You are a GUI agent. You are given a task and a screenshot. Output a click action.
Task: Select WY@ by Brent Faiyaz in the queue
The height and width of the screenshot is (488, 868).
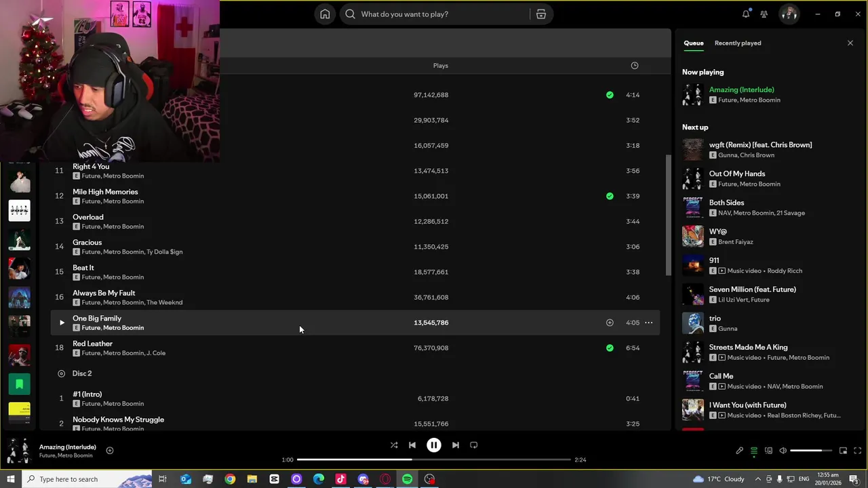(718, 232)
